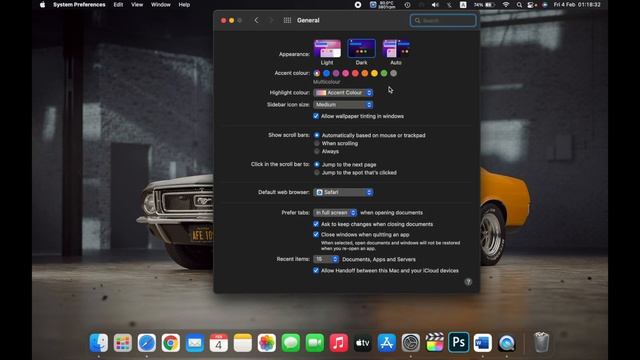The height and width of the screenshot is (360, 640).
Task: Choose the green accent colour
Action: pyautogui.click(x=384, y=73)
